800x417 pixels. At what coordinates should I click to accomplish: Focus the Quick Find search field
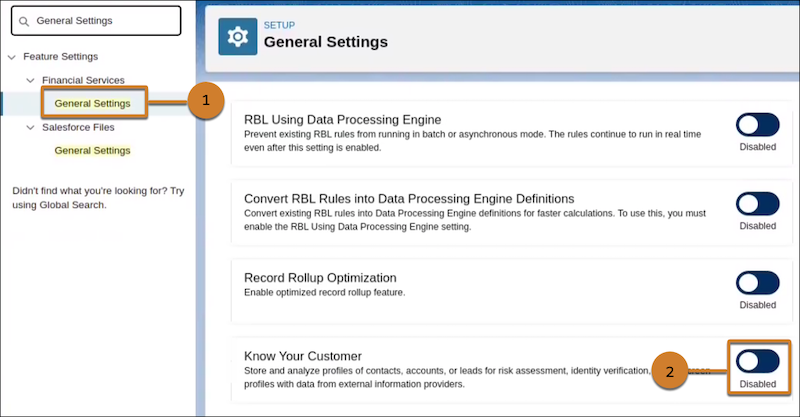click(100, 21)
